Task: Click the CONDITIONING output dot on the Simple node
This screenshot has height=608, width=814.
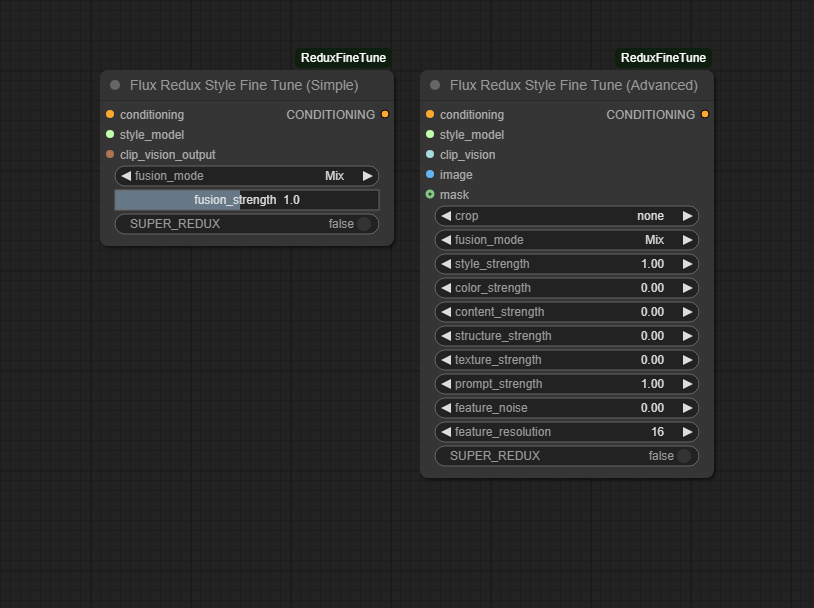Action: 384,115
